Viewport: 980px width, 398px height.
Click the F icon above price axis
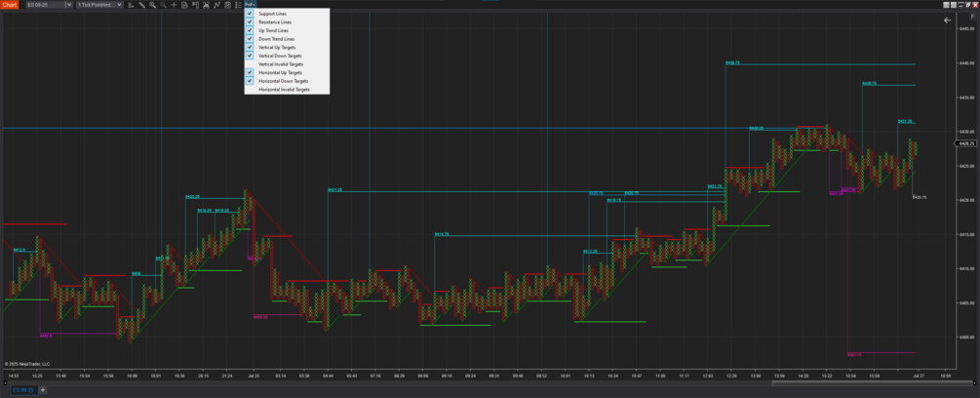click(972, 17)
